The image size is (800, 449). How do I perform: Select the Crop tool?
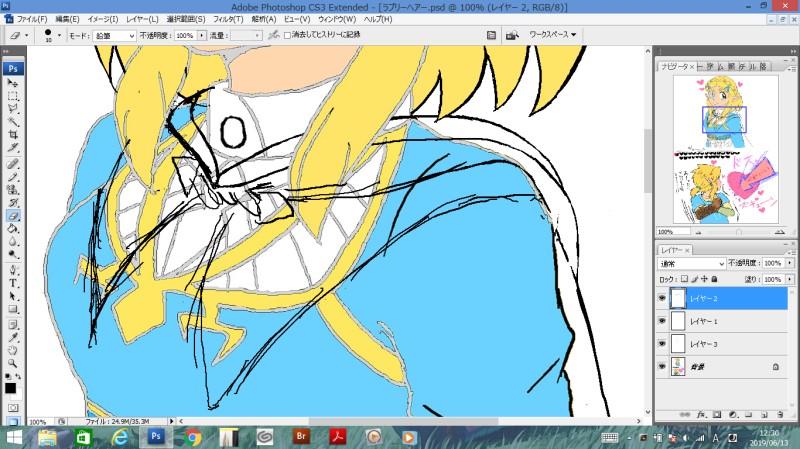[13, 135]
